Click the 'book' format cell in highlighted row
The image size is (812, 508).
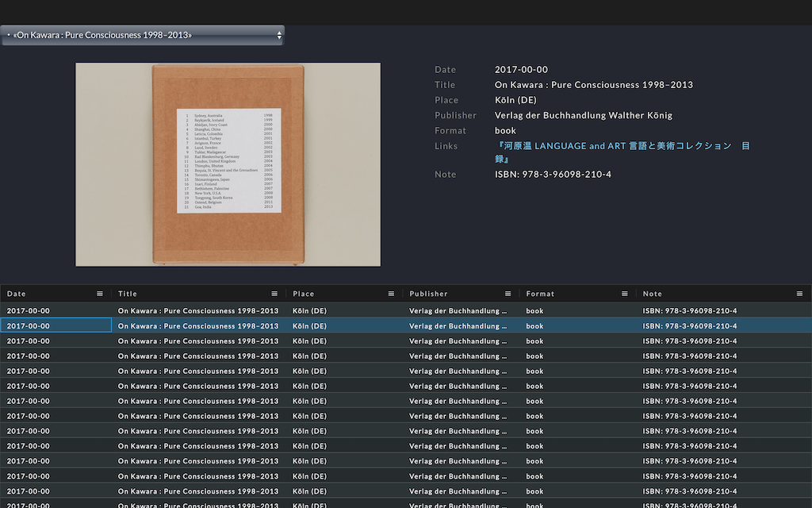click(x=535, y=325)
